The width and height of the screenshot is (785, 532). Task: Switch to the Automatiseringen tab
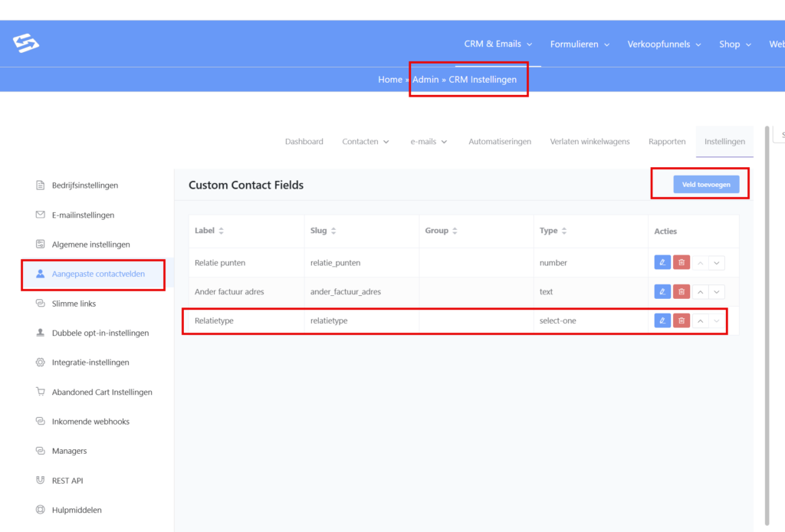click(x=500, y=142)
